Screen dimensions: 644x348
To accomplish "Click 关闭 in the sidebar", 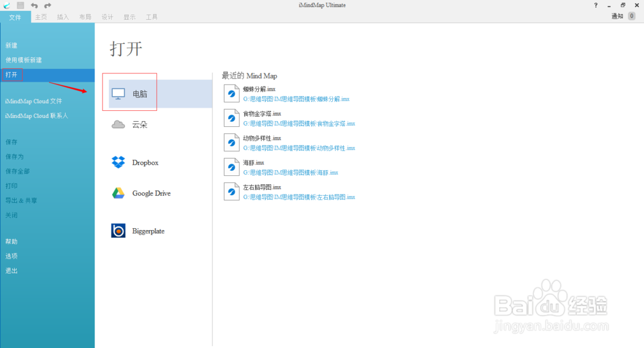I will tap(12, 215).
